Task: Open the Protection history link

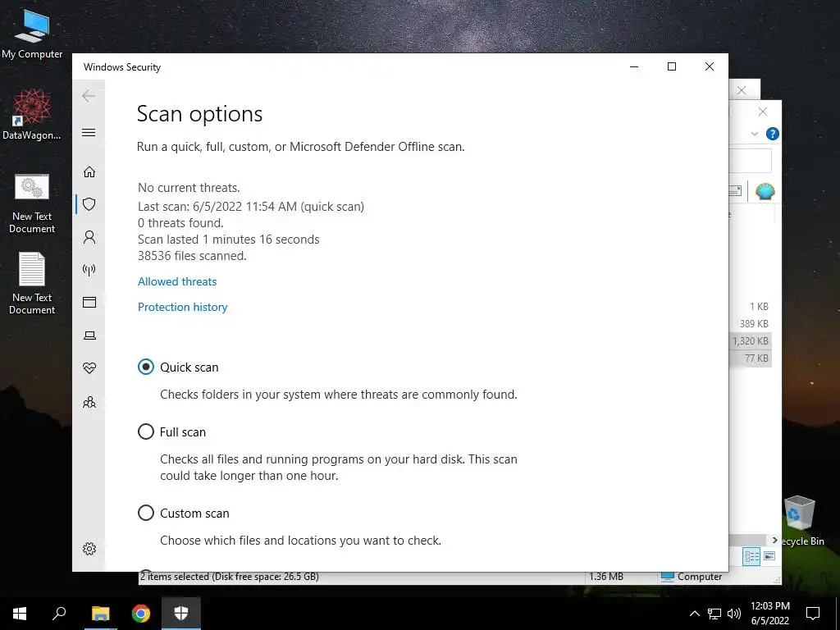Action: [x=183, y=307]
